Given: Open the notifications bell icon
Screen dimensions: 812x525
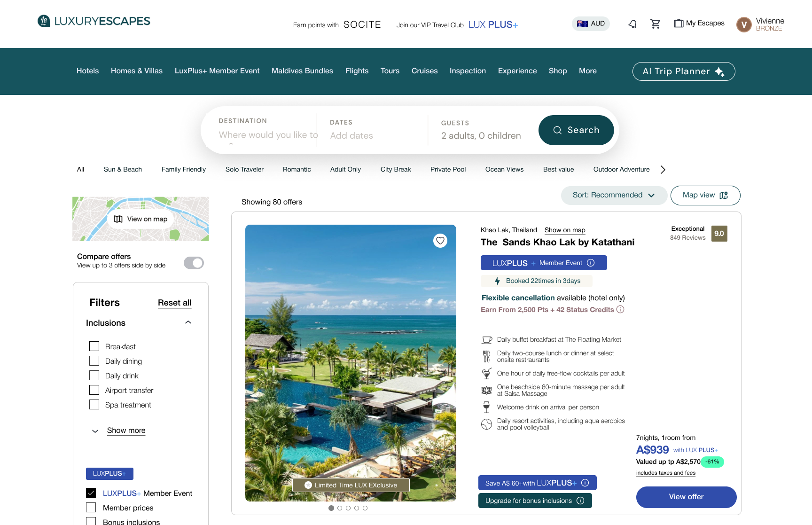Looking at the screenshot, I should click(x=632, y=24).
